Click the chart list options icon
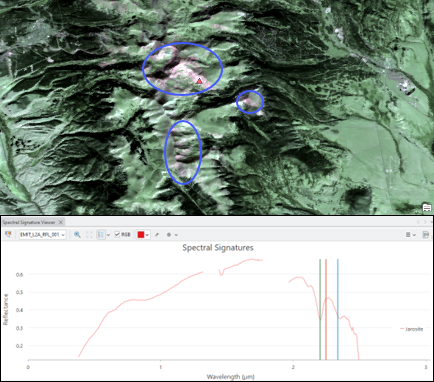Screen dimensions: 434x382 (x=408, y=235)
